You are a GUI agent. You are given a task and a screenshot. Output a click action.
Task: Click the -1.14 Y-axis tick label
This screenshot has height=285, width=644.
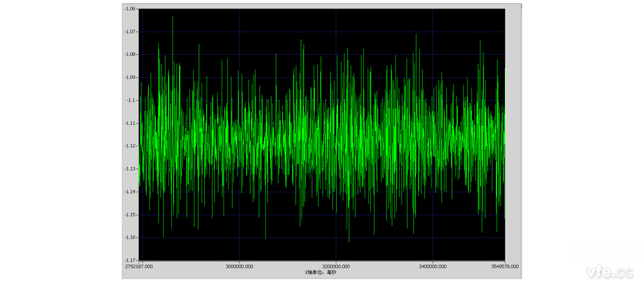(x=131, y=192)
